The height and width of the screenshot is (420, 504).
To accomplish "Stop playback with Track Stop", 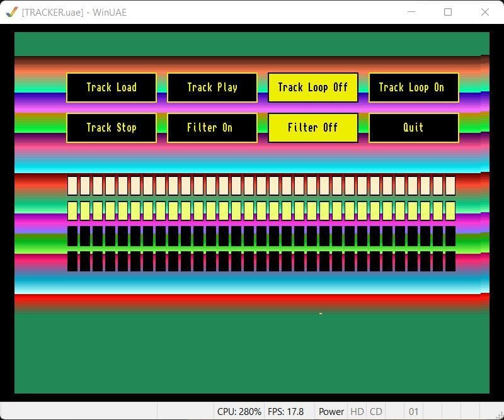I will coord(112,128).
